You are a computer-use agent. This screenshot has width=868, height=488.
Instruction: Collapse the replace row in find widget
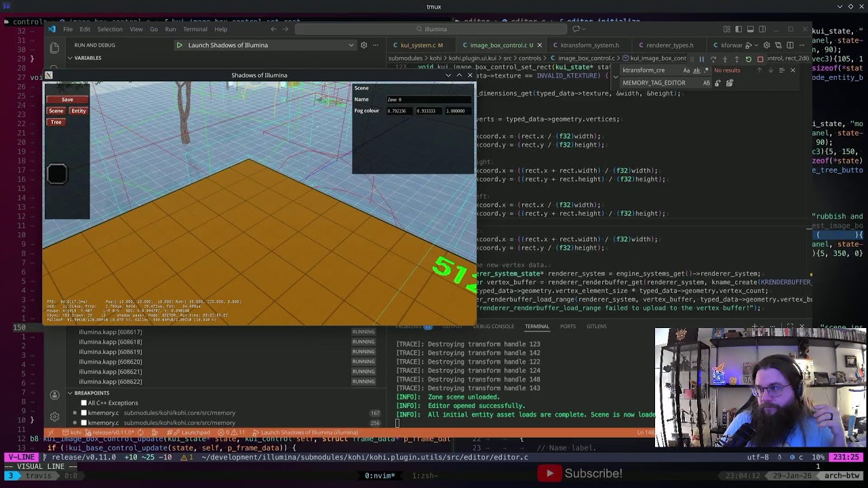point(616,77)
